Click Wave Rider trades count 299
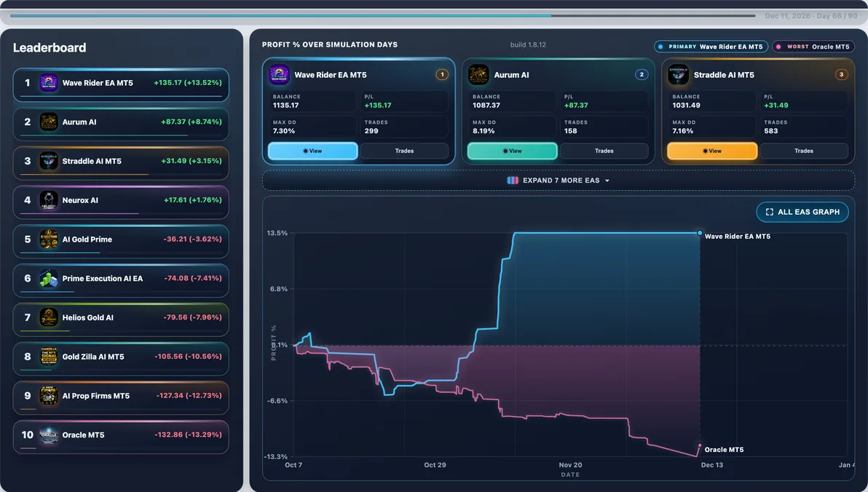Screen dimensions: 868x492 click(371, 131)
